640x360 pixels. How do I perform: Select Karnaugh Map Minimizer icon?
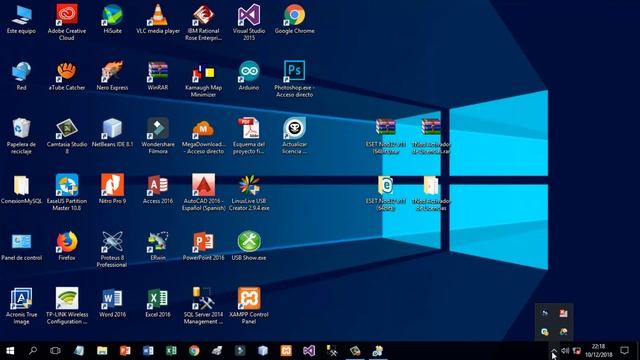[203, 79]
